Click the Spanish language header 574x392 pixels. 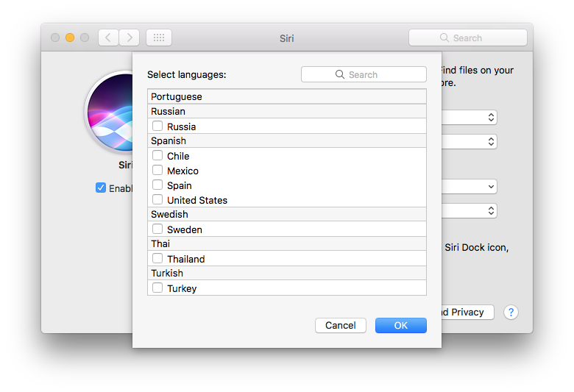click(287, 140)
